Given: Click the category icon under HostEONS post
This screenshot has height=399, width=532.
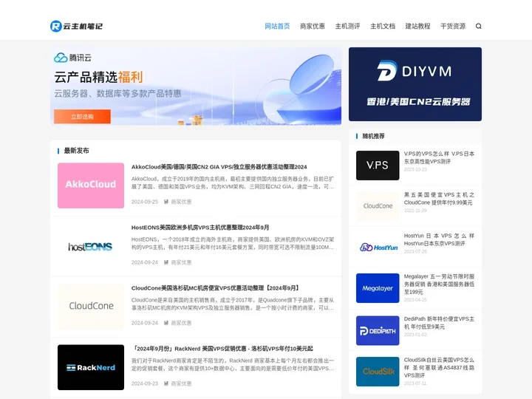Looking at the screenshot, I should (x=166, y=262).
